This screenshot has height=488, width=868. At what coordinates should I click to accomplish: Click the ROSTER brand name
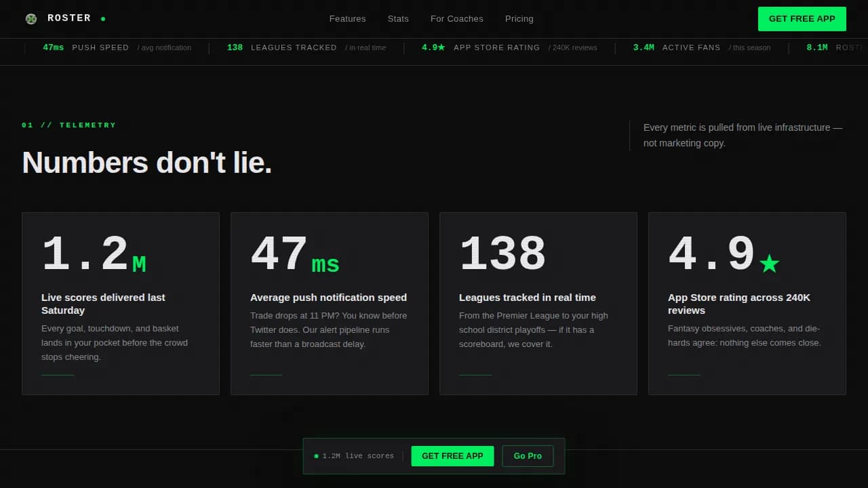69,18
